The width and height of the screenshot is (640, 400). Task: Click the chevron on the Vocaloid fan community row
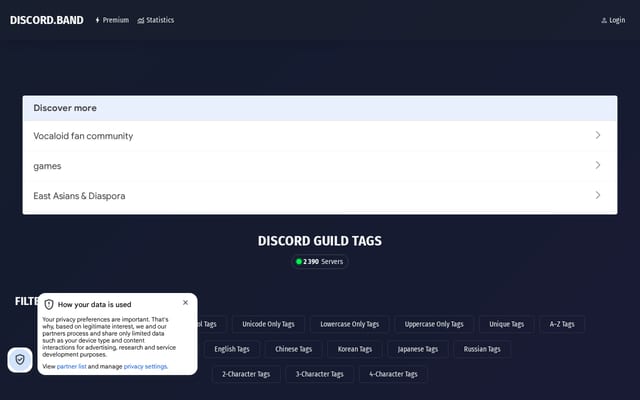tap(598, 135)
